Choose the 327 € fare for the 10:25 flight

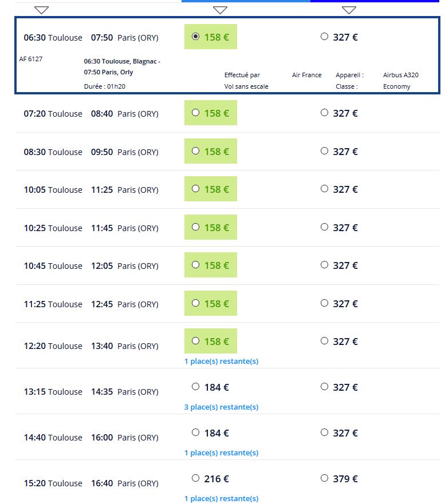324,227
